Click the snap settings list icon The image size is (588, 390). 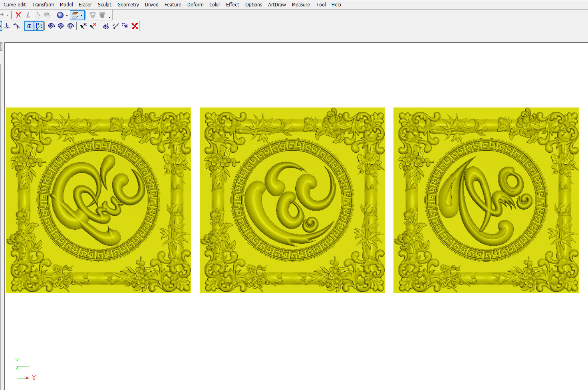pos(125,26)
